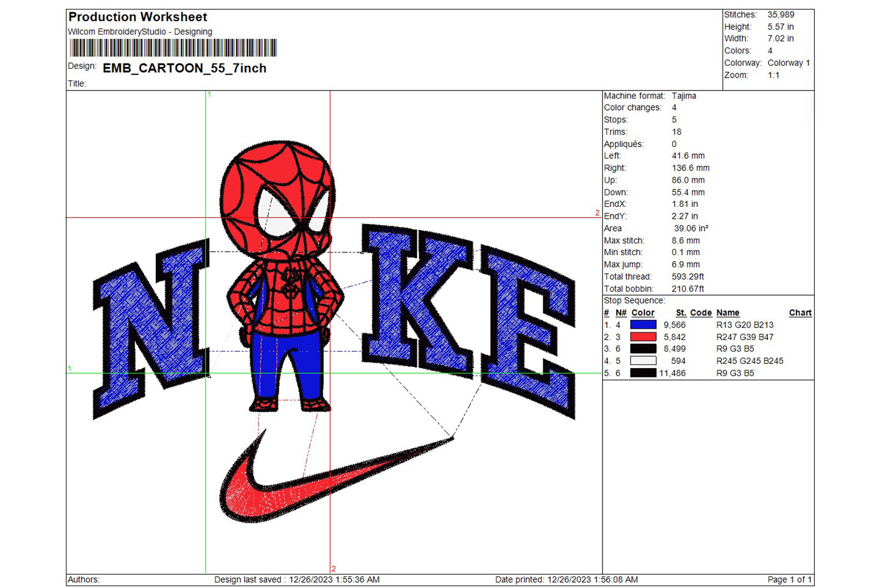Click the Total thread value 593.29ft
The image size is (883, 588).
click(688, 276)
